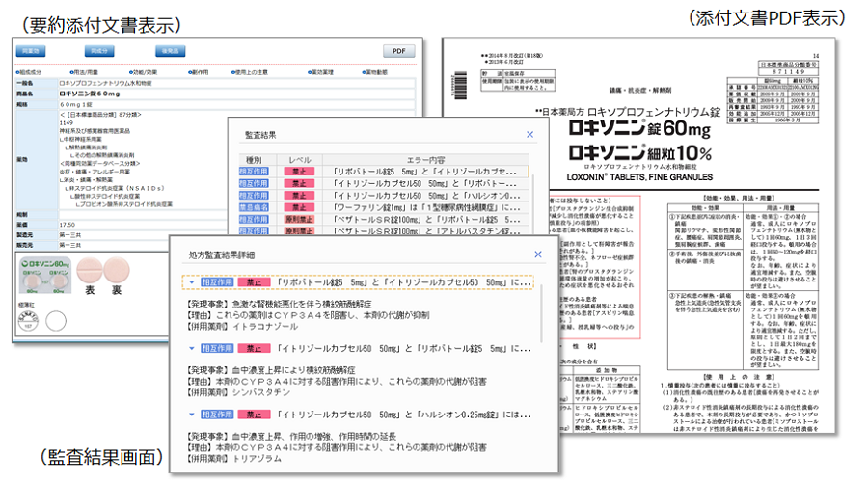Collapse the ハルシオン0.25mg interaction entry arrow
868x482 pixels.
[192, 414]
